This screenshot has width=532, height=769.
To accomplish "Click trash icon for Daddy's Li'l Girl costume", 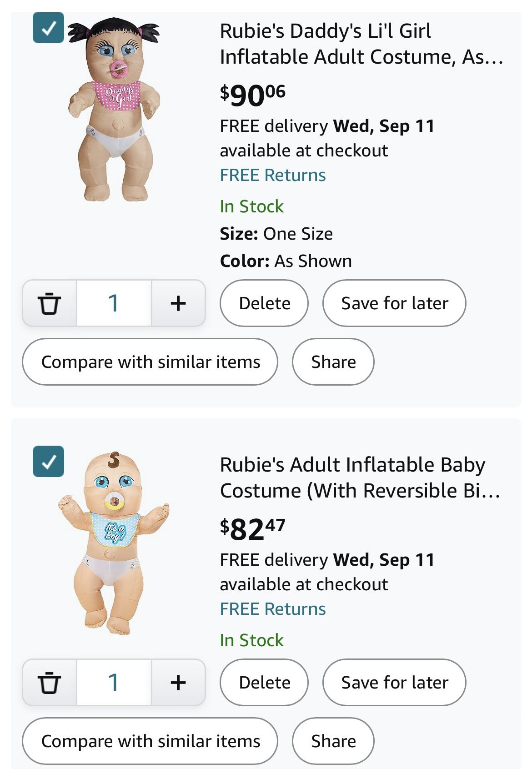I will coord(49,303).
